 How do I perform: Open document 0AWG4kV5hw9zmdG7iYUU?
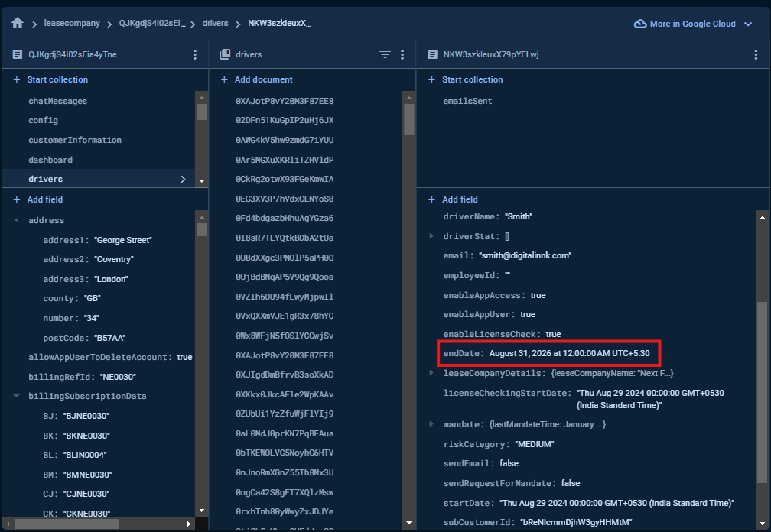(285, 140)
